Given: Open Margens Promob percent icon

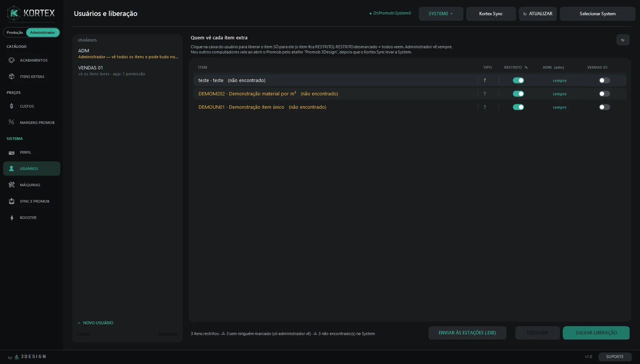Looking at the screenshot, I should [x=12, y=122].
